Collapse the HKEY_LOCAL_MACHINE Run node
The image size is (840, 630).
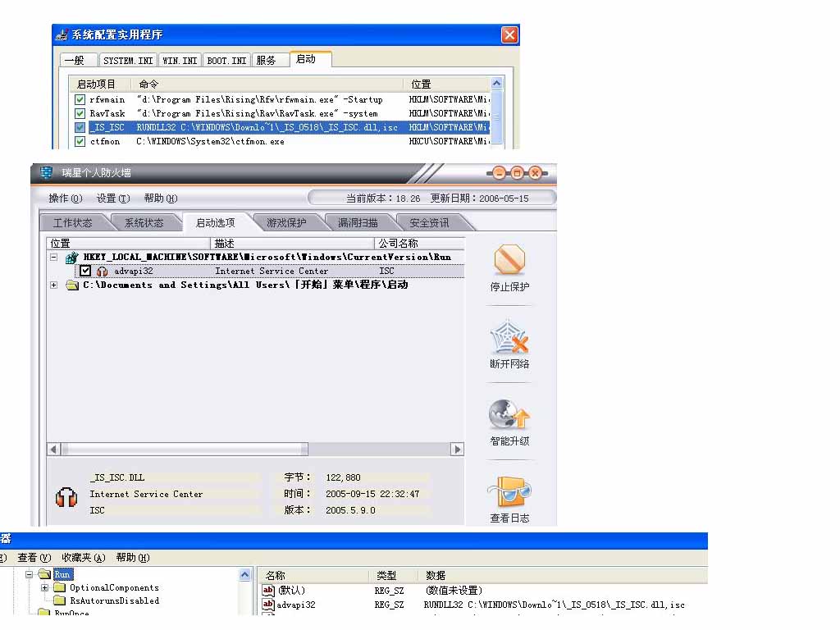click(53, 257)
